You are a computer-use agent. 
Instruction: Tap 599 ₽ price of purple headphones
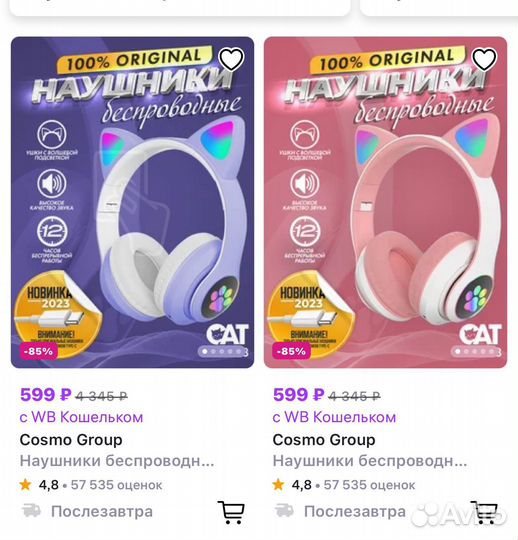click(46, 395)
